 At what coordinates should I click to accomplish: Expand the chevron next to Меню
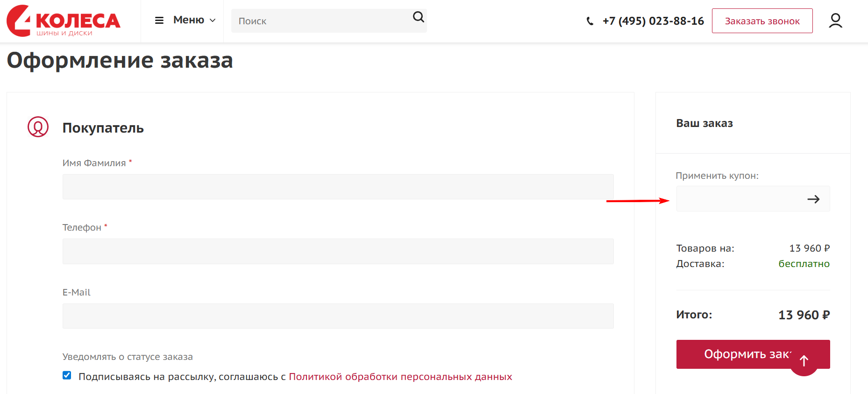pyautogui.click(x=213, y=21)
